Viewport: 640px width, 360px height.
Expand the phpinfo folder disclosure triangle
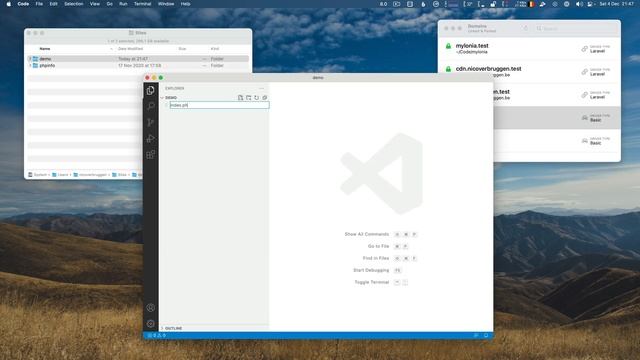pyautogui.click(x=30, y=65)
